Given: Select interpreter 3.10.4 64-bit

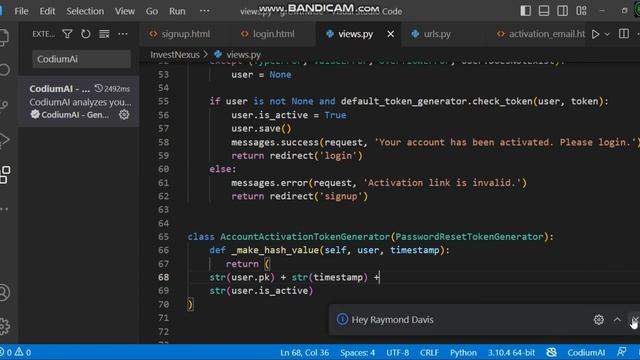Looking at the screenshot, I should 511,353.
